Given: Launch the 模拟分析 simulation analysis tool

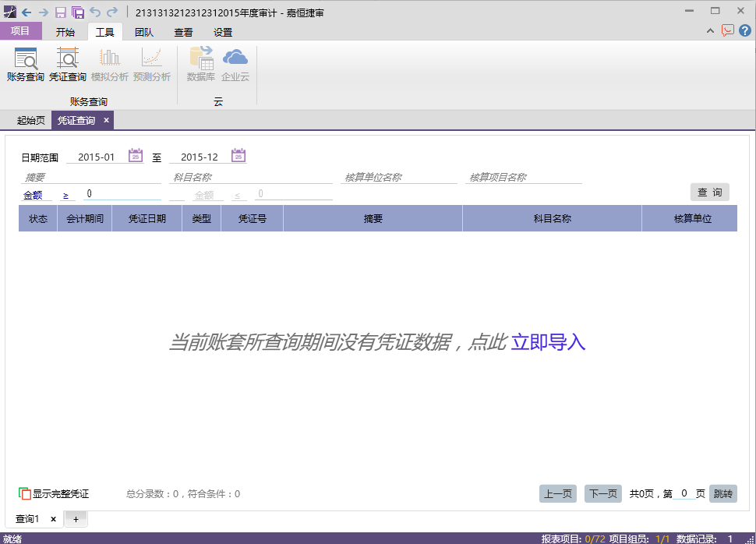Looking at the screenshot, I should [109, 65].
